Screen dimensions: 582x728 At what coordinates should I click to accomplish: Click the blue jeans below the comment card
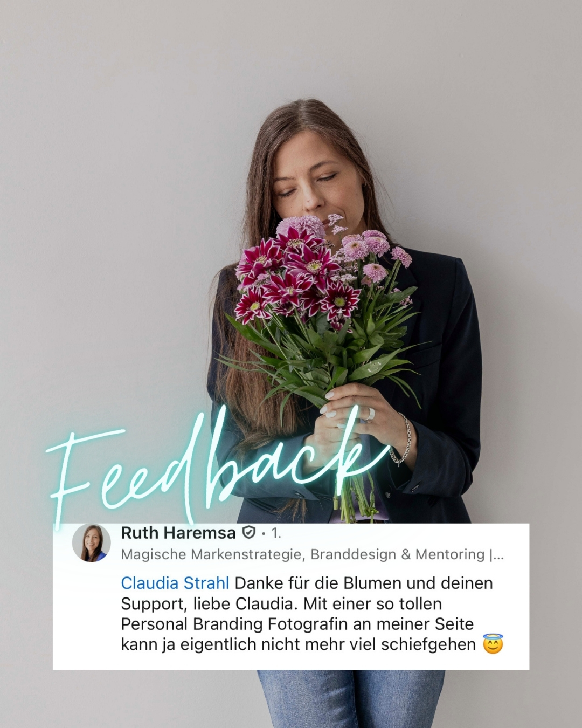tap(350, 698)
